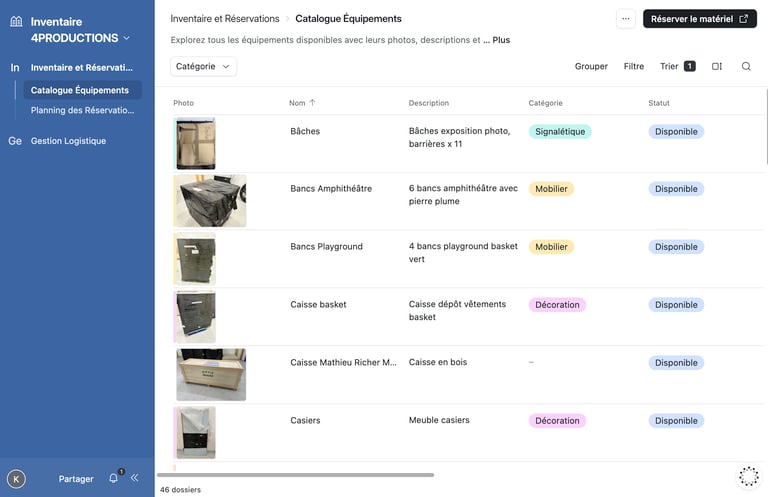Click the Catégorie column header
The image size is (768, 497).
click(x=545, y=103)
